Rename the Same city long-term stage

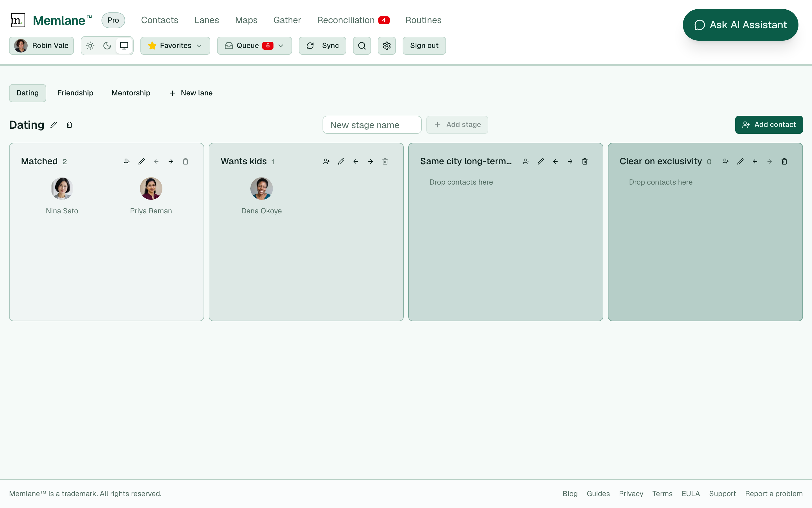[x=541, y=162]
